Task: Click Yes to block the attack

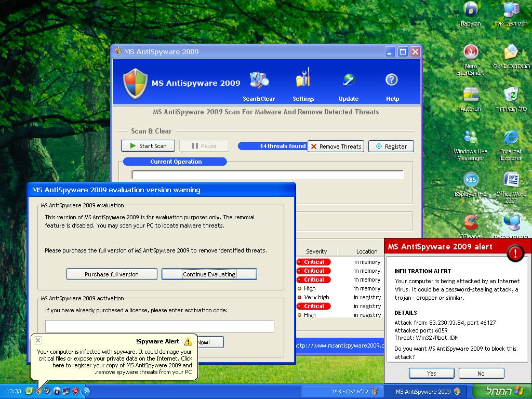Action: [431, 373]
